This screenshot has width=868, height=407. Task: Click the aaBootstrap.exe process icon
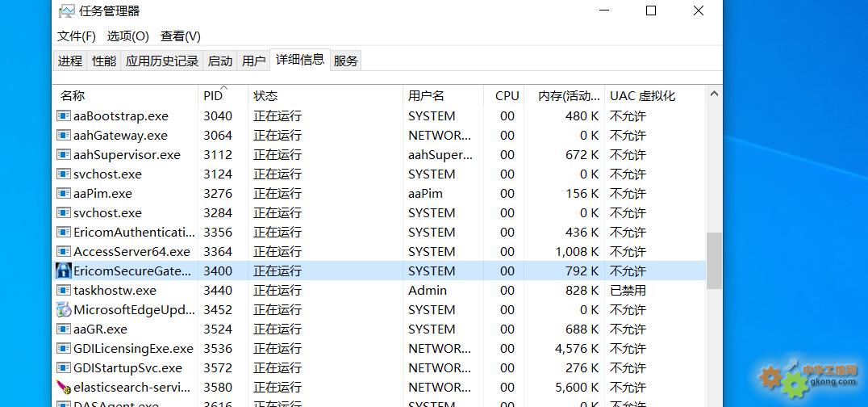pos(65,116)
